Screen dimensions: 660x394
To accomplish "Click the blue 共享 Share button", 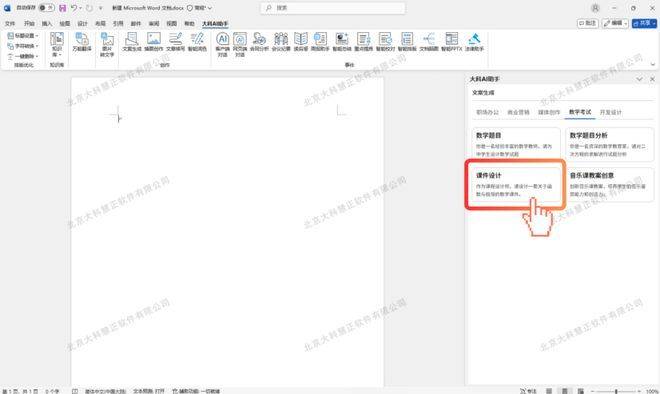I will click(x=644, y=23).
